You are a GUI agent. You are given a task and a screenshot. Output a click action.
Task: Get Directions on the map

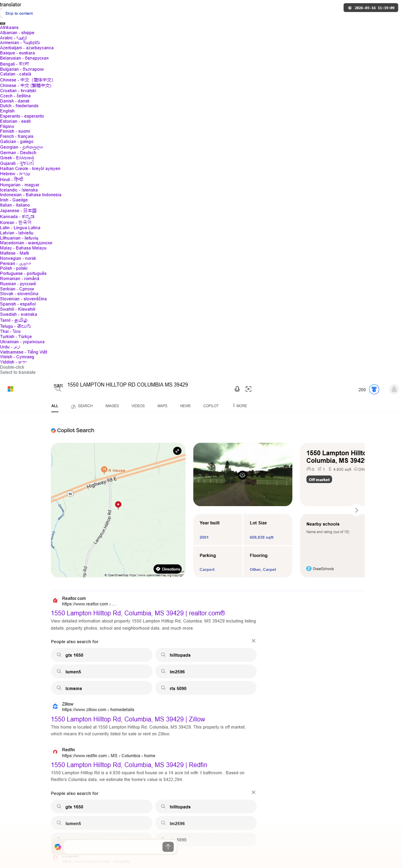(x=168, y=569)
